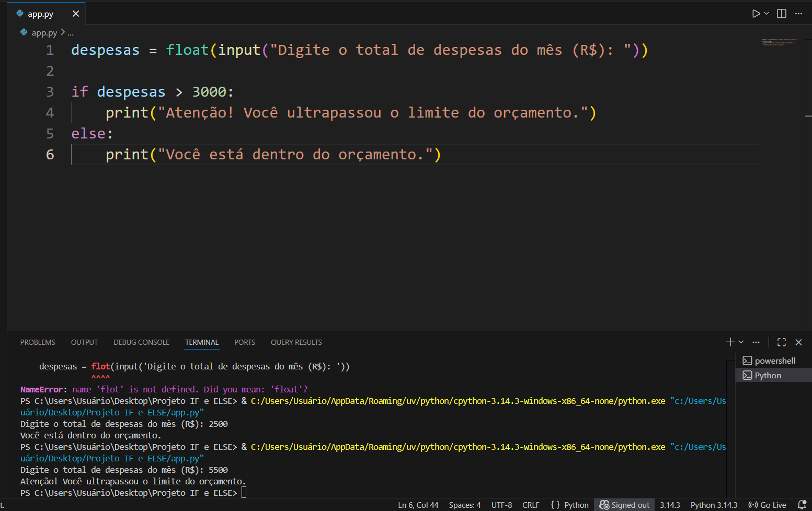Select the TERMINAL panel tab
This screenshot has width=812, height=511.
tap(202, 342)
